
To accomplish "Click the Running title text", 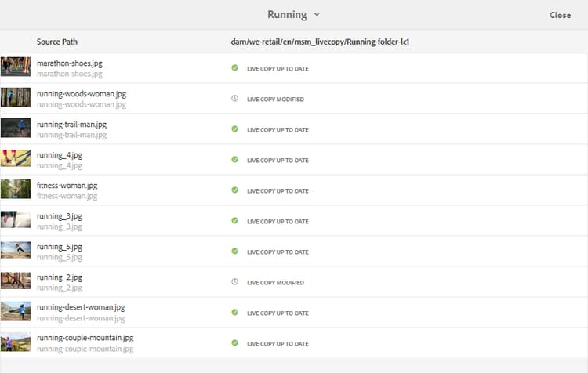I will point(287,15).
